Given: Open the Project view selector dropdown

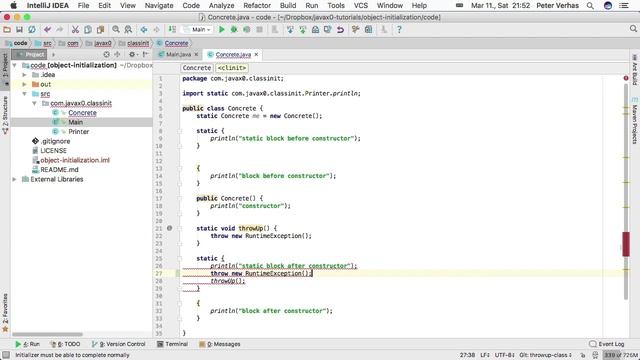Looking at the screenshot, I should click(30, 54).
